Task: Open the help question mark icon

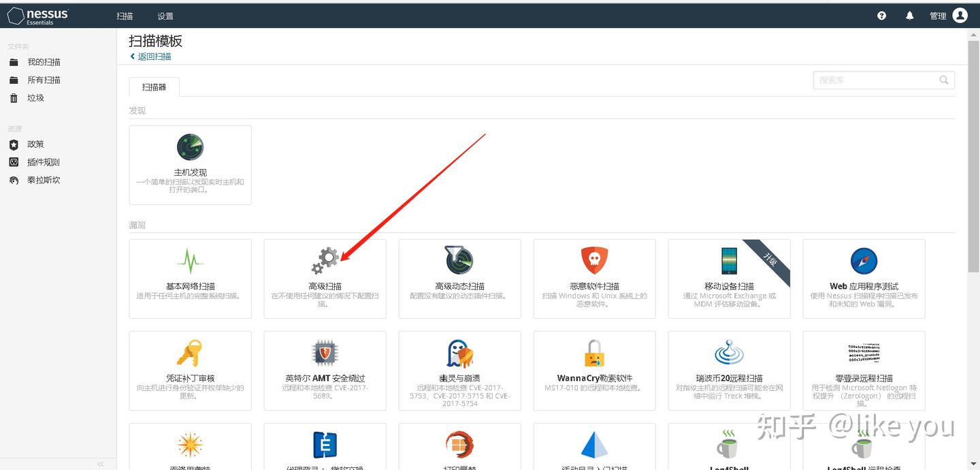Action: [x=881, y=16]
